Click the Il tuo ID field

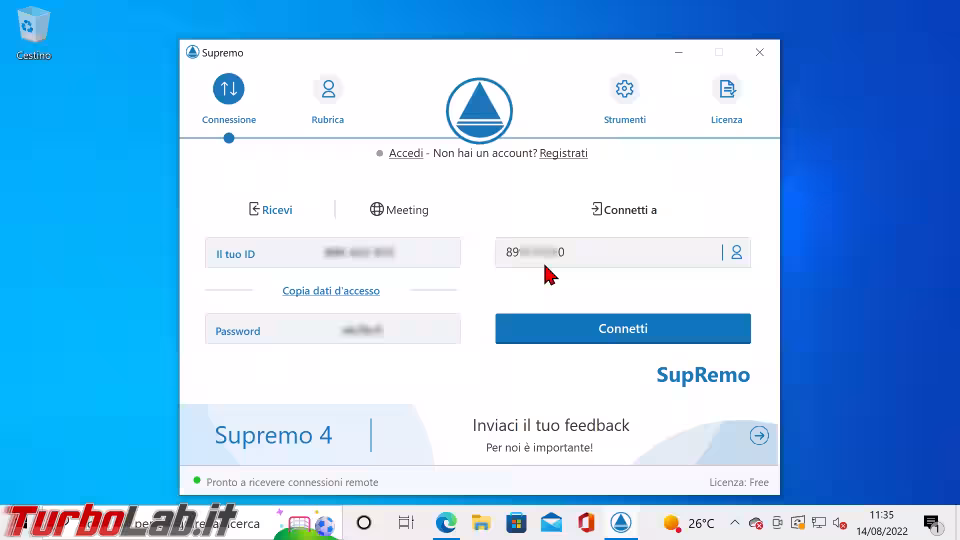point(332,253)
